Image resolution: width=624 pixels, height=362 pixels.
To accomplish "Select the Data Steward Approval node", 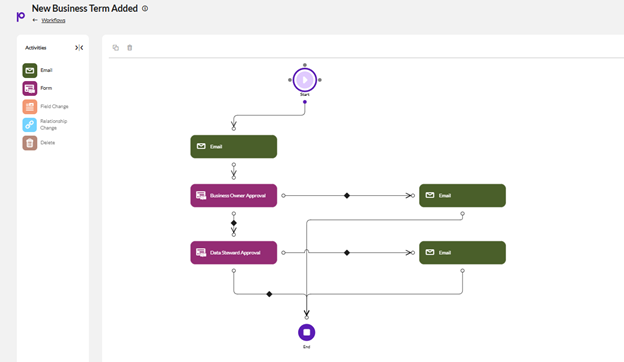I will pyautogui.click(x=234, y=253).
